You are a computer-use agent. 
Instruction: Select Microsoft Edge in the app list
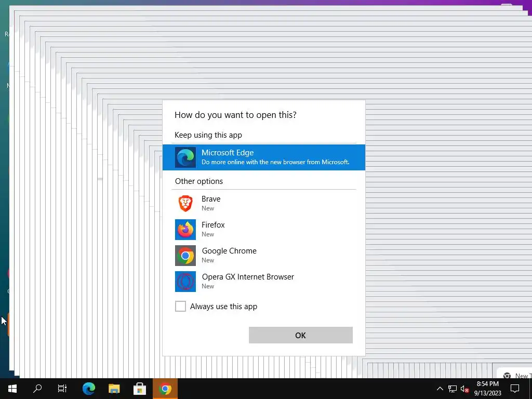tap(264, 157)
